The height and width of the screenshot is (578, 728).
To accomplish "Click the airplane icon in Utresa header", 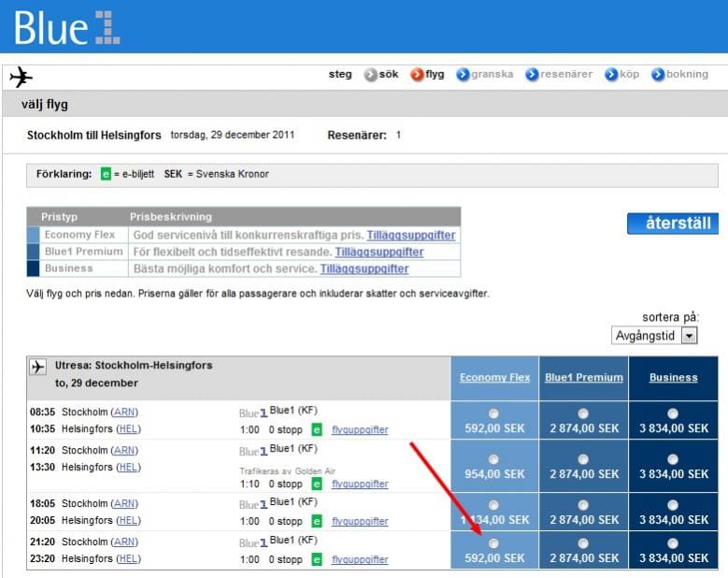I will tap(38, 367).
